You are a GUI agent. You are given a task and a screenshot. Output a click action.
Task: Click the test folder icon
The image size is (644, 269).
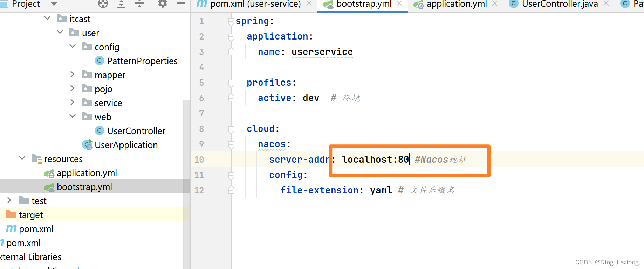(x=24, y=200)
